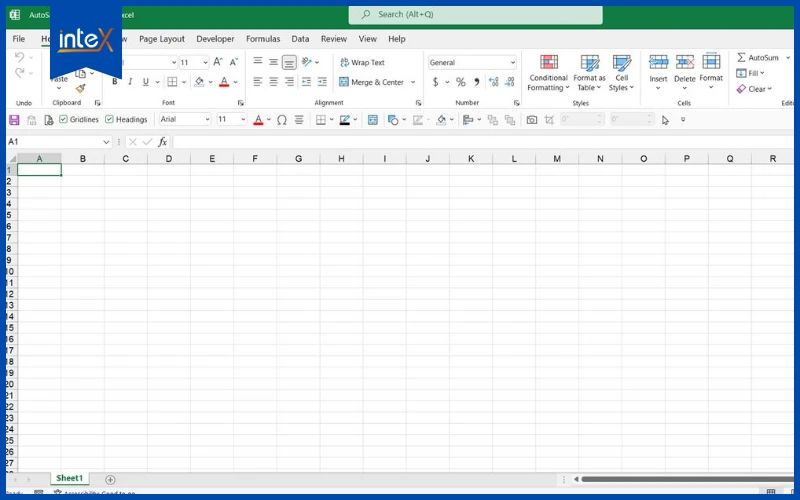Toggle Bold formatting

tap(115, 82)
